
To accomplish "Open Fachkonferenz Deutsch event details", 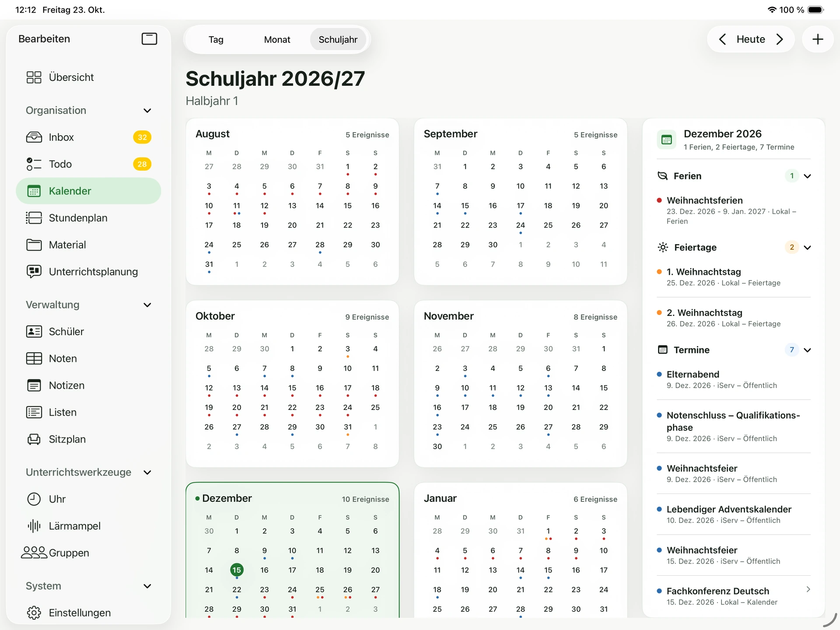I will click(x=734, y=596).
